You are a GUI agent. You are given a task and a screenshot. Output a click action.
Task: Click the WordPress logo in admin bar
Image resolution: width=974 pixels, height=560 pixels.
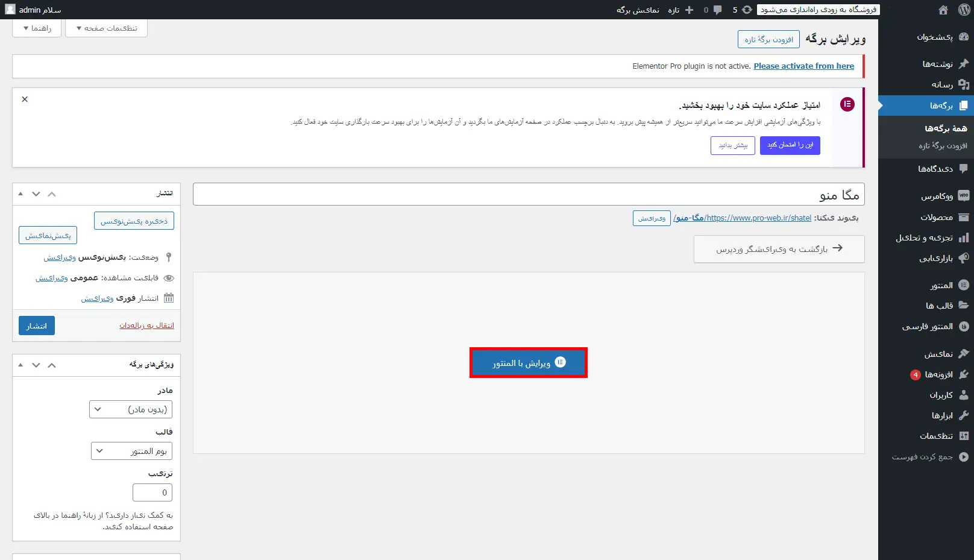coord(964,10)
